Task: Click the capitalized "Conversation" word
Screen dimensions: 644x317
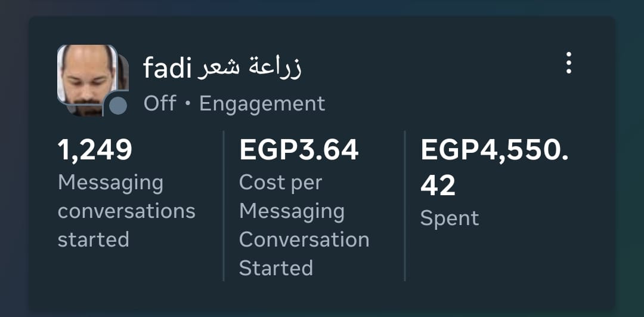Action: [x=304, y=239]
